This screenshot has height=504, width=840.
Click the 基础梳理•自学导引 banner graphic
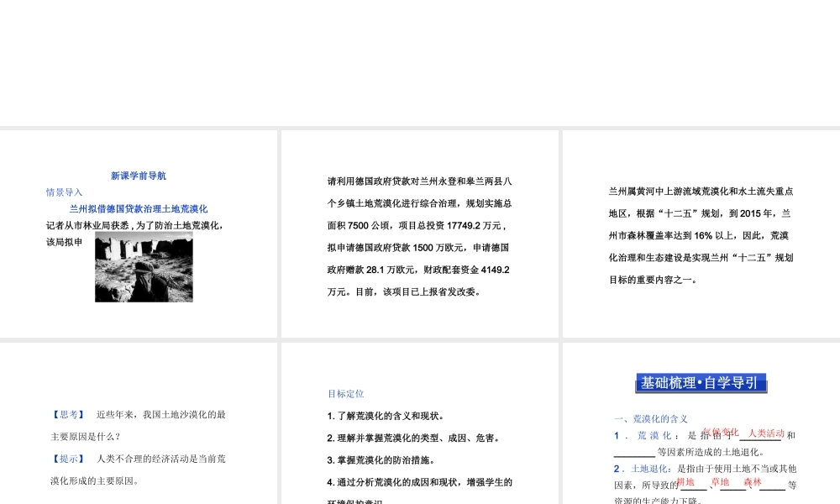(699, 382)
